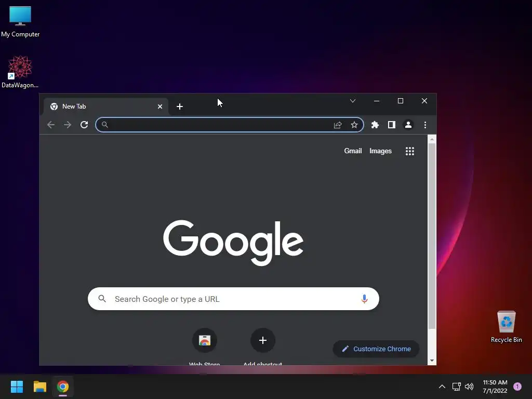Image resolution: width=532 pixels, height=399 pixels.
Task: Open File Explorer from the taskbar
Action: point(39,387)
